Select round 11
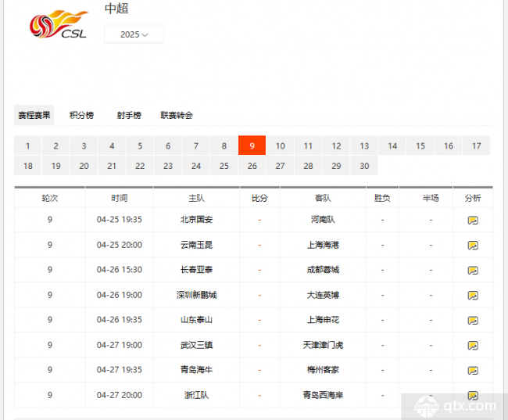This screenshot has width=508, height=420. pyautogui.click(x=308, y=145)
